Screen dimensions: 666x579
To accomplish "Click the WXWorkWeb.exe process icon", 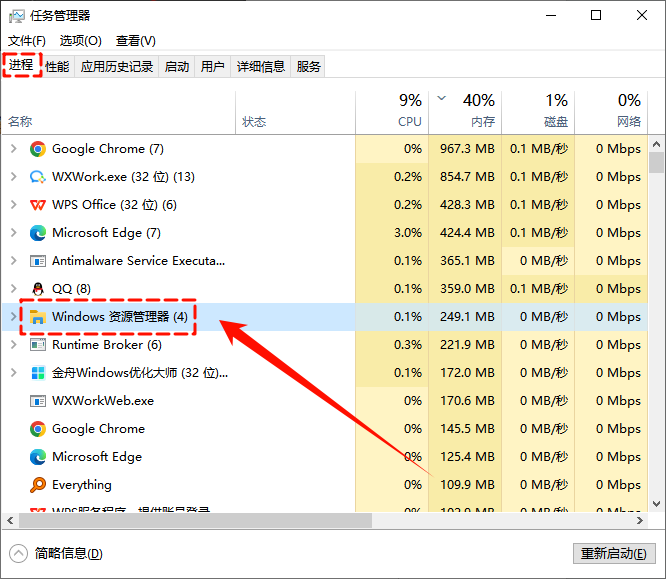I will tap(38, 401).
